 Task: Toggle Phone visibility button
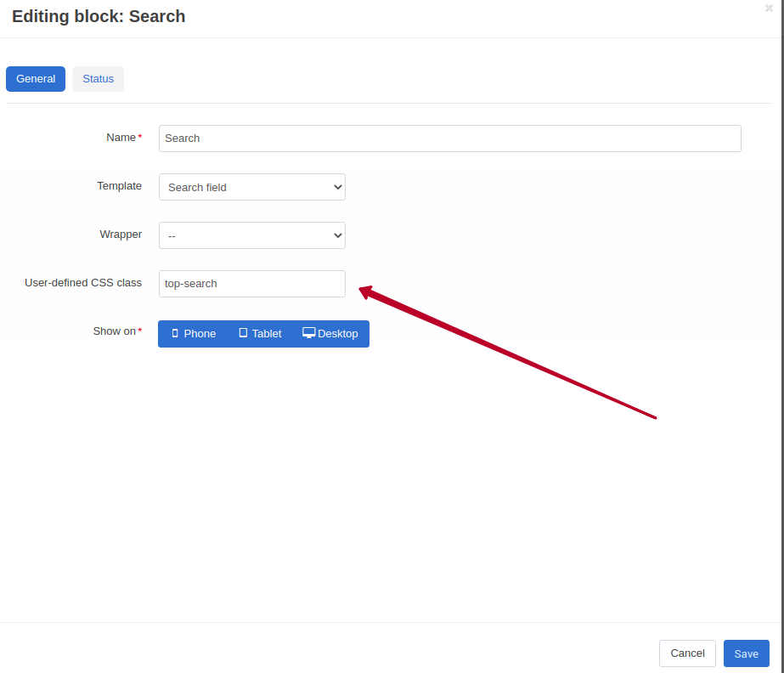pyautogui.click(x=194, y=334)
